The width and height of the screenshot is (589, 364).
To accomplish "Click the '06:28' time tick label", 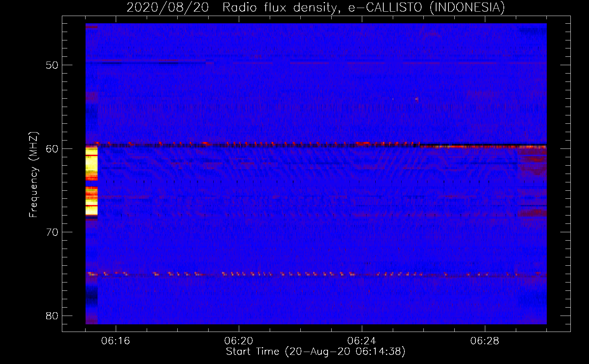I will 485,341.
